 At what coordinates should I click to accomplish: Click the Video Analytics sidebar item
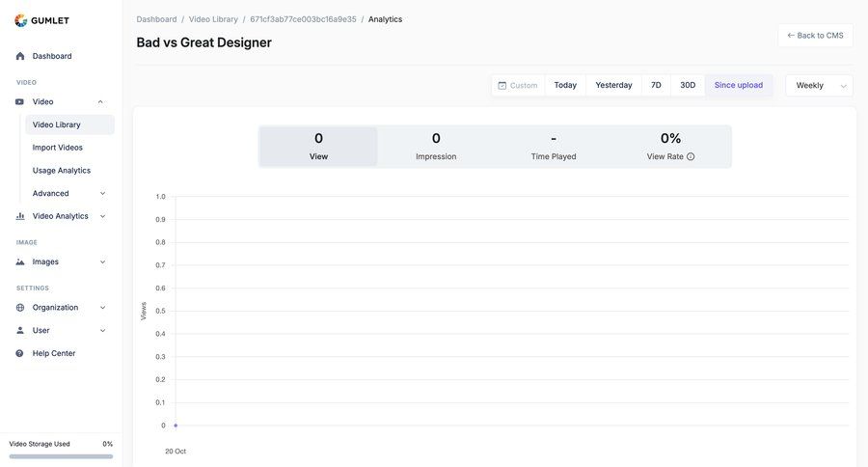[x=61, y=216]
